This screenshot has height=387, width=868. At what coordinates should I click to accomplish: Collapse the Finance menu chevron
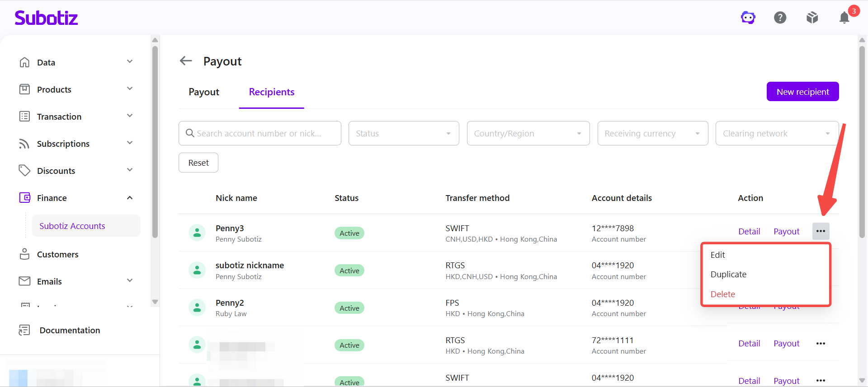coord(130,198)
